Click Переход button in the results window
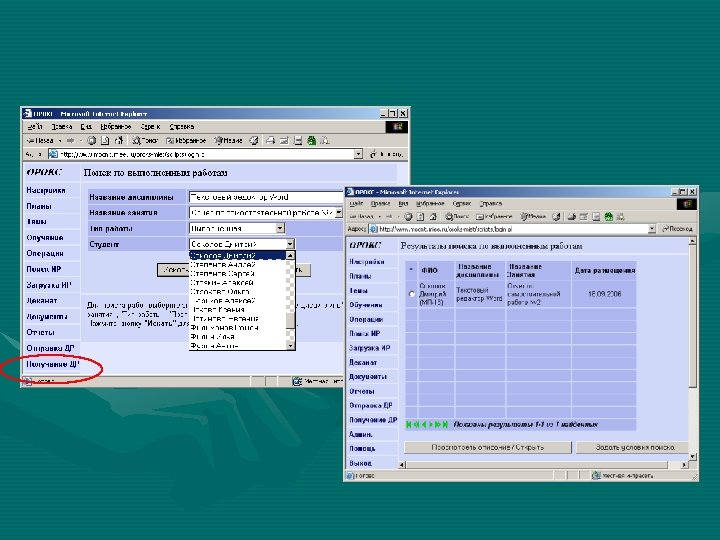The width and height of the screenshot is (720, 540). (x=677, y=229)
